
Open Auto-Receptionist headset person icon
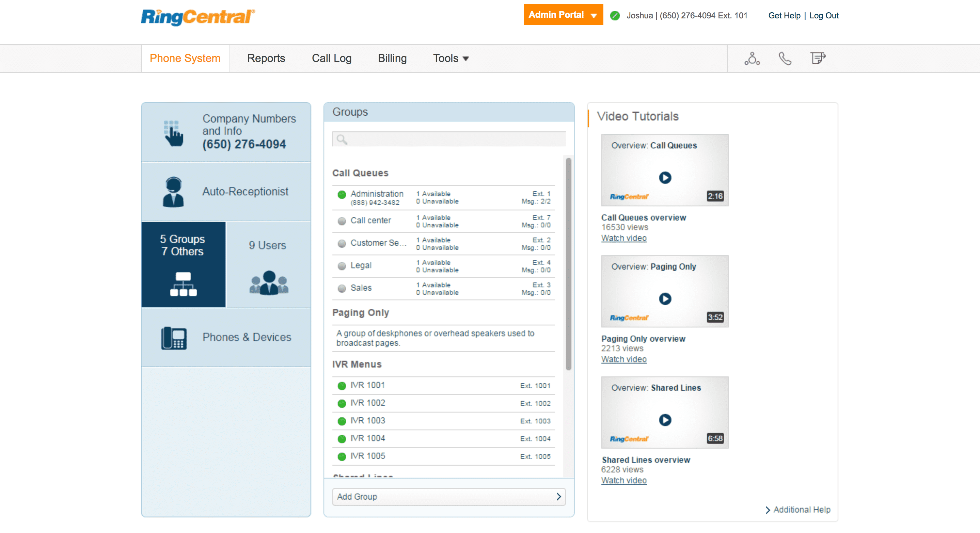click(173, 192)
